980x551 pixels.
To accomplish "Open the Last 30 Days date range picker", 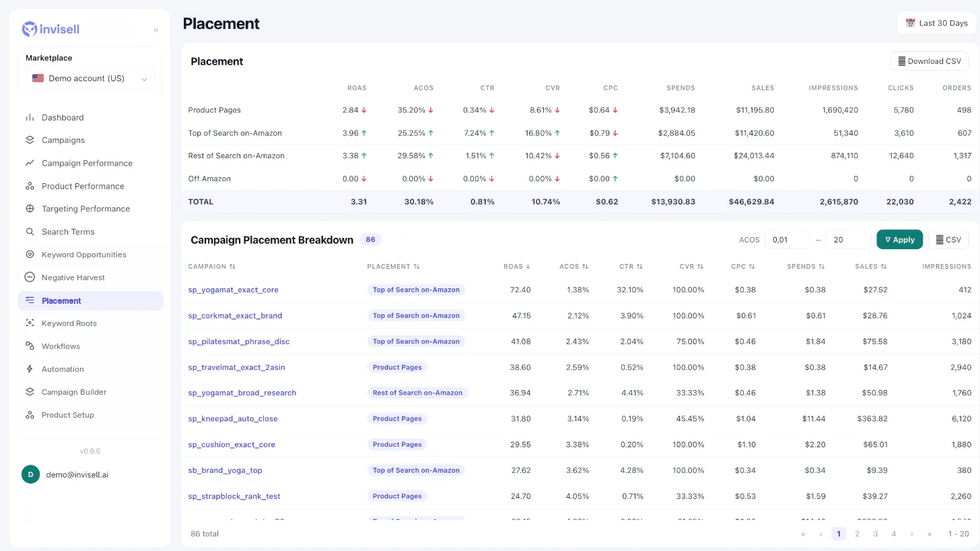I will pos(936,23).
